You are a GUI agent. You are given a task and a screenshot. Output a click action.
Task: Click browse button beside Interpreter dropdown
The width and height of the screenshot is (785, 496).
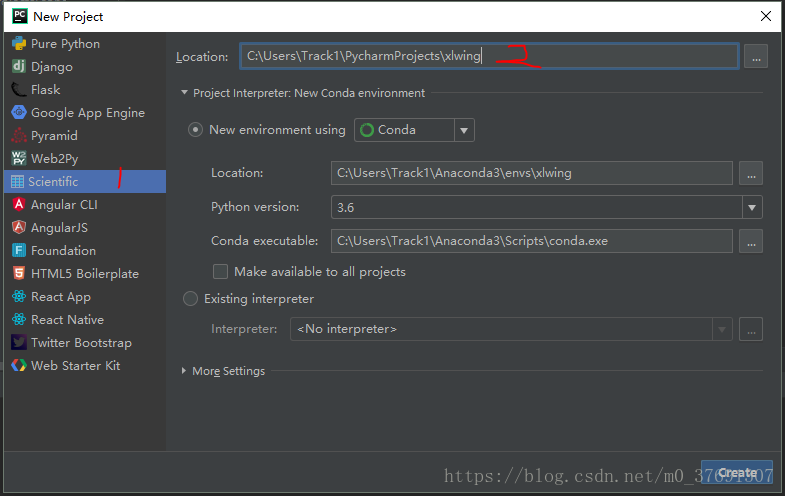point(751,329)
